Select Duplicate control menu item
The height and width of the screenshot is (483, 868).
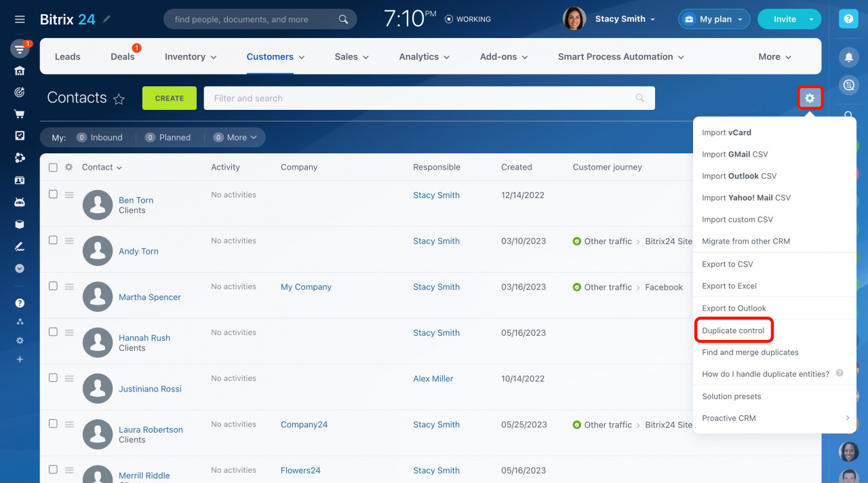point(733,330)
